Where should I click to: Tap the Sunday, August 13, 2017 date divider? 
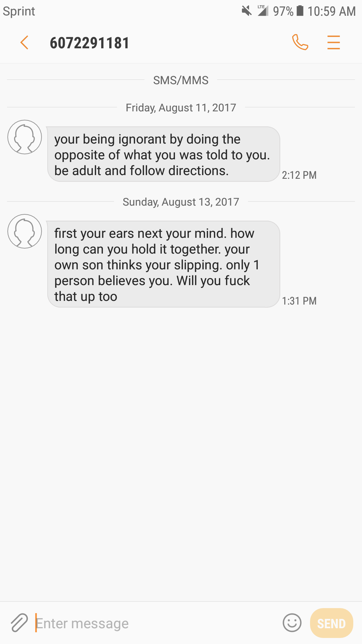coord(181,202)
